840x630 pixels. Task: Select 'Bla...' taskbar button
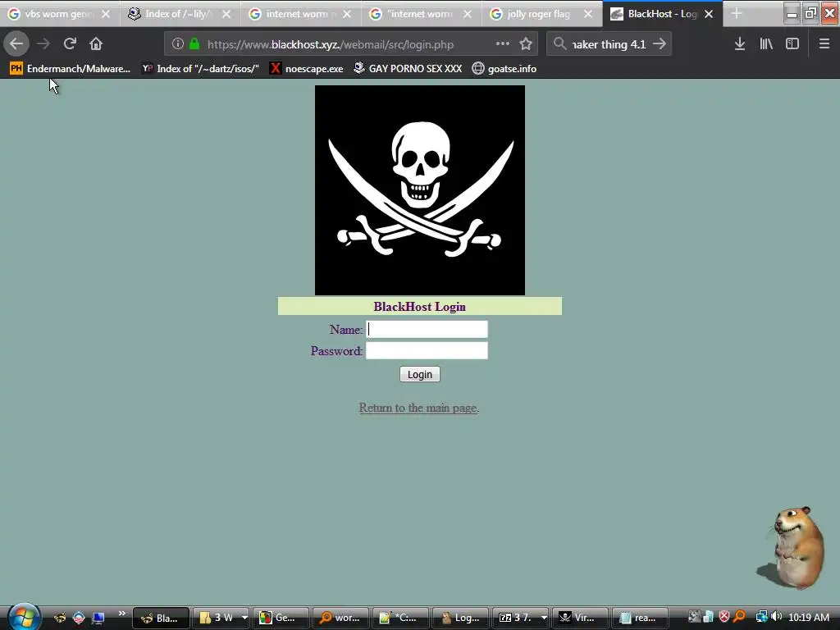(x=161, y=618)
